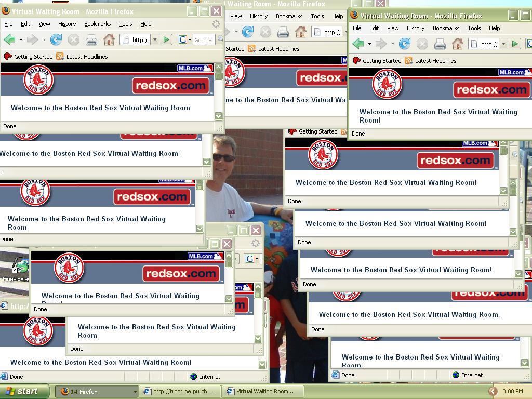The width and height of the screenshot is (532, 399).
Task: Click Forward arrow in top-right Firefox window
Action: click(x=381, y=44)
